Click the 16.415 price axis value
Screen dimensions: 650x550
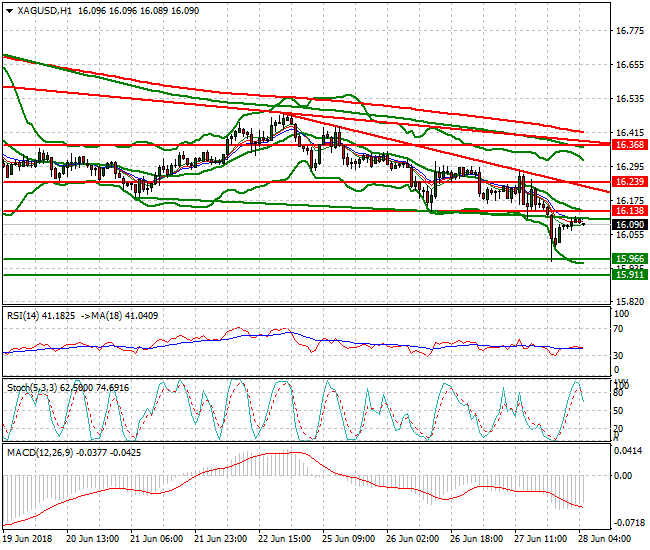tap(630, 133)
